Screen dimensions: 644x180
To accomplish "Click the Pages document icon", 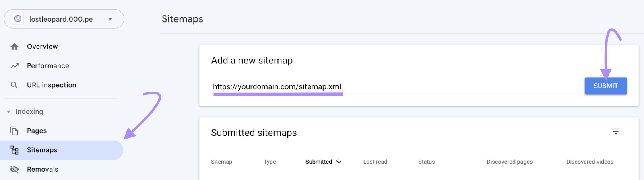I will tap(14, 131).
